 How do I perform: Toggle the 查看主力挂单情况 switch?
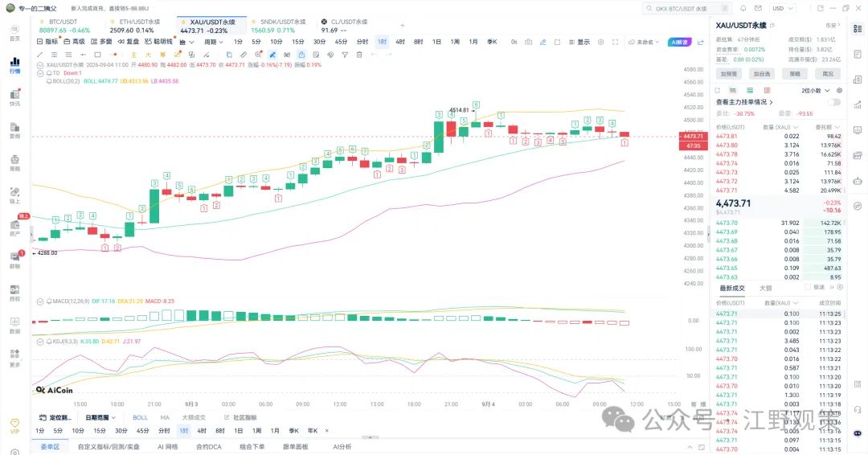(x=833, y=102)
